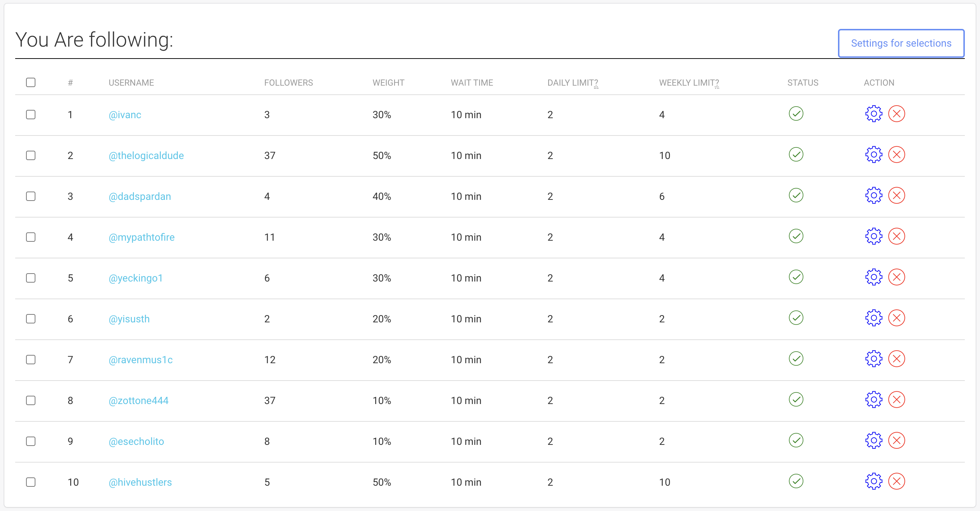
Task: Click the Daily Limit help question mark
Action: click(596, 83)
